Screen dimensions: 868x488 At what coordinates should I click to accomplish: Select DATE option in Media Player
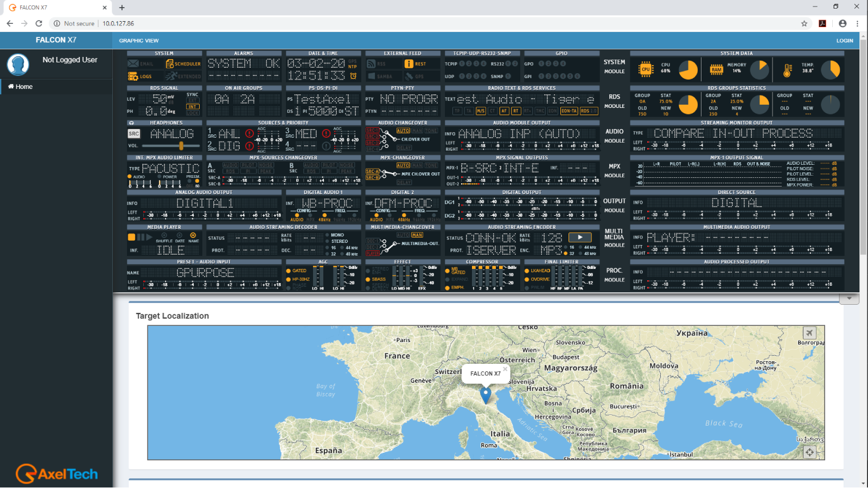point(180,237)
